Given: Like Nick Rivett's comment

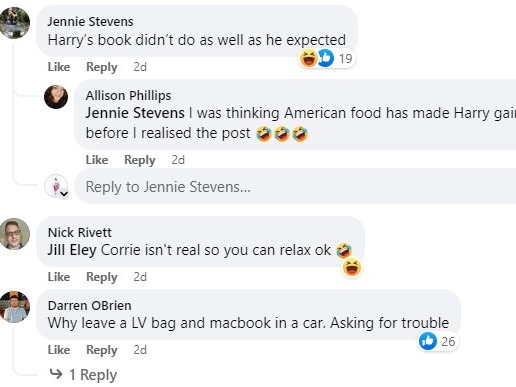Looking at the screenshot, I should tap(59, 277).
